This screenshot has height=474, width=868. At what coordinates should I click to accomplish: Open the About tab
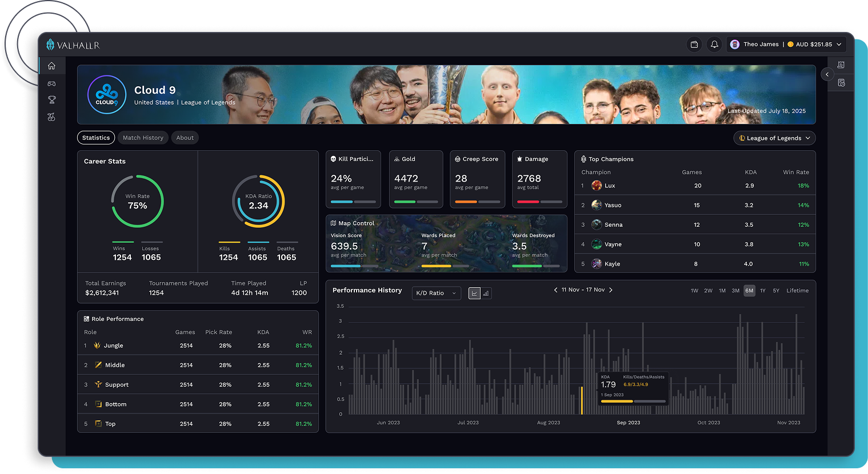click(185, 138)
